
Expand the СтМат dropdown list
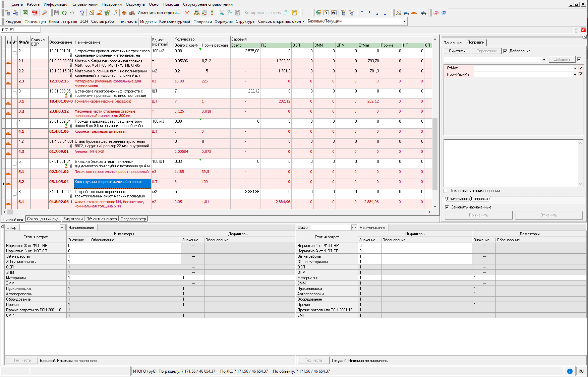(575, 68)
